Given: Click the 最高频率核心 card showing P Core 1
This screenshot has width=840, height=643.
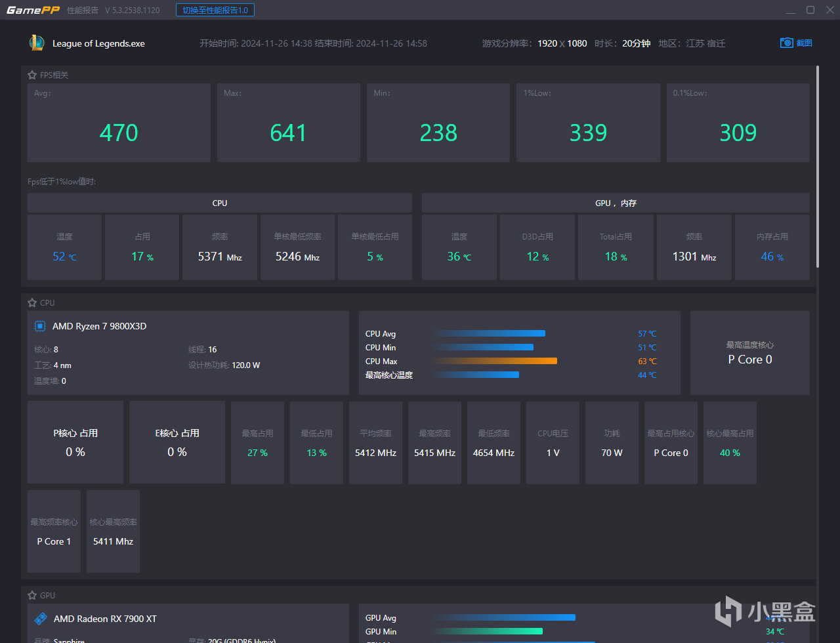Looking at the screenshot, I should coord(54,531).
